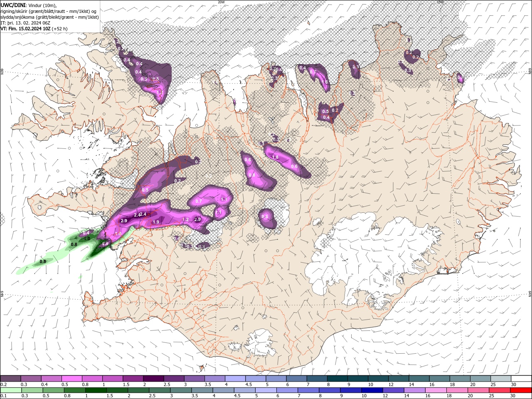Choose the 0.5 green rain-scale swatch
Viewport: 532px width, 399px height.
tap(53, 390)
